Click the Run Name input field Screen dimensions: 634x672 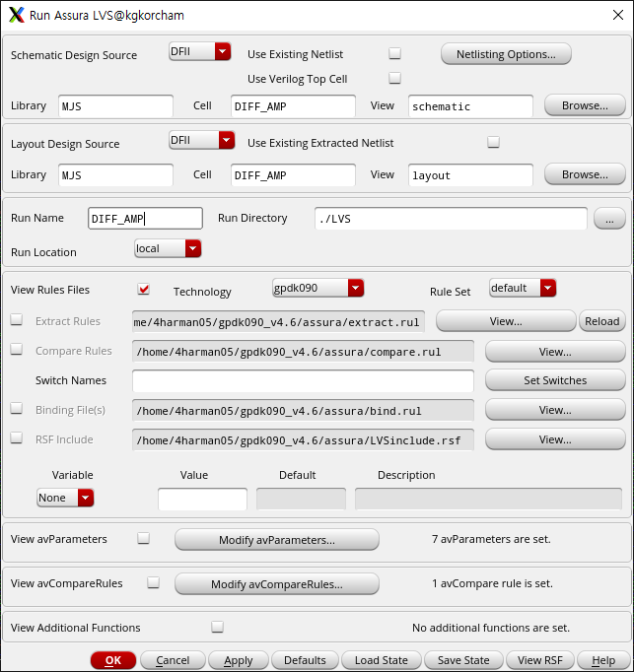click(145, 219)
